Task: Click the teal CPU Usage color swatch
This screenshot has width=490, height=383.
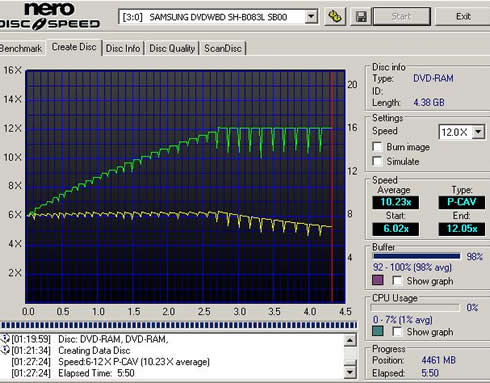Action: 378,332
